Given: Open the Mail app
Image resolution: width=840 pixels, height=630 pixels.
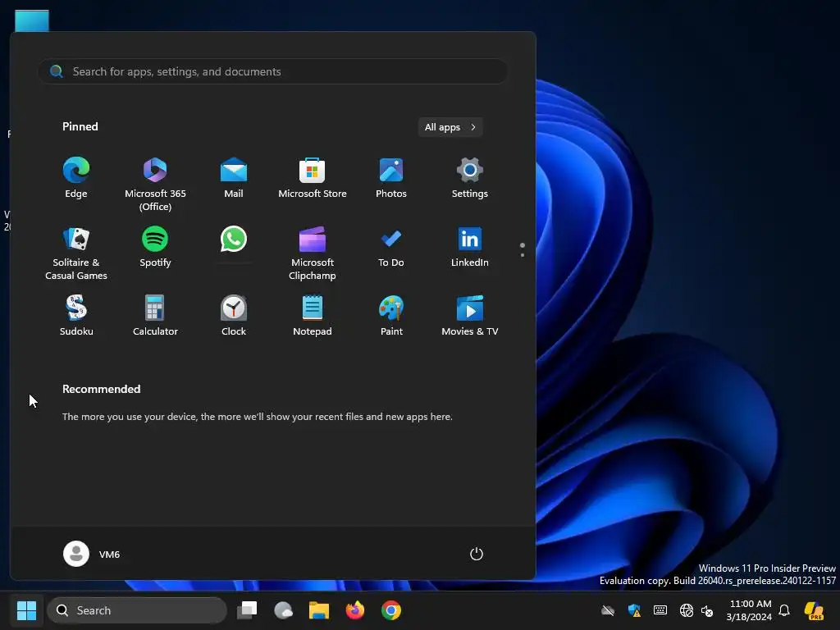Looking at the screenshot, I should coord(234,179).
